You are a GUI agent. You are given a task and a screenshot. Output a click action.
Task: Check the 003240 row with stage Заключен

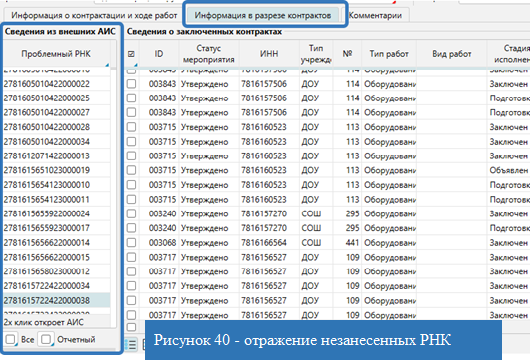[x=131, y=214]
